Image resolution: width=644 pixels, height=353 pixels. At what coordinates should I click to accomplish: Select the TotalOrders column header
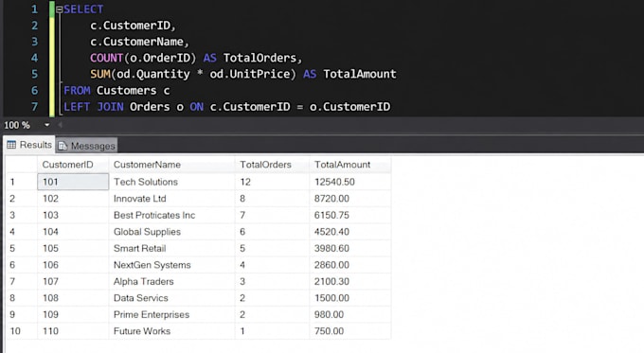coord(272,165)
